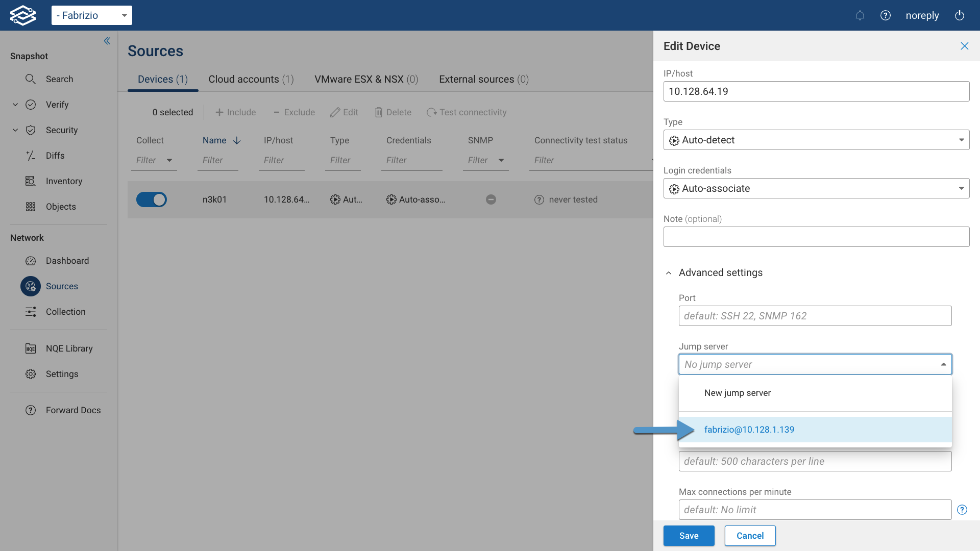
Task: Click help icon beside Max connections field
Action: [x=962, y=510]
